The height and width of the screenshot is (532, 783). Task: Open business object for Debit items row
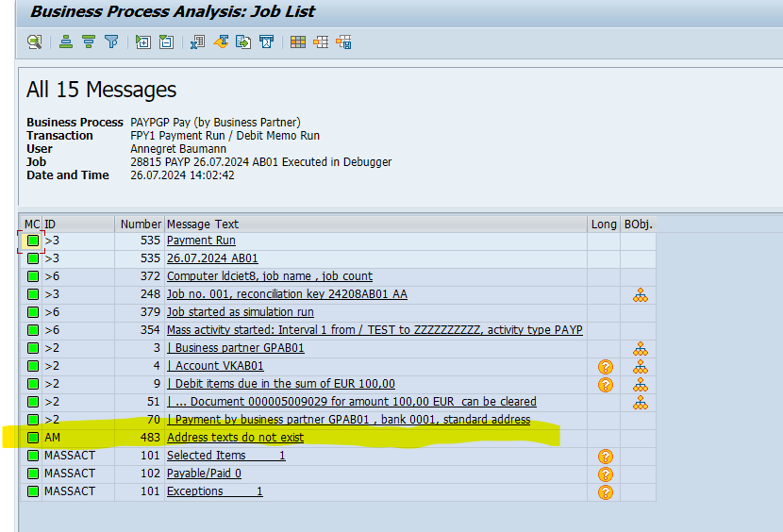pos(641,385)
